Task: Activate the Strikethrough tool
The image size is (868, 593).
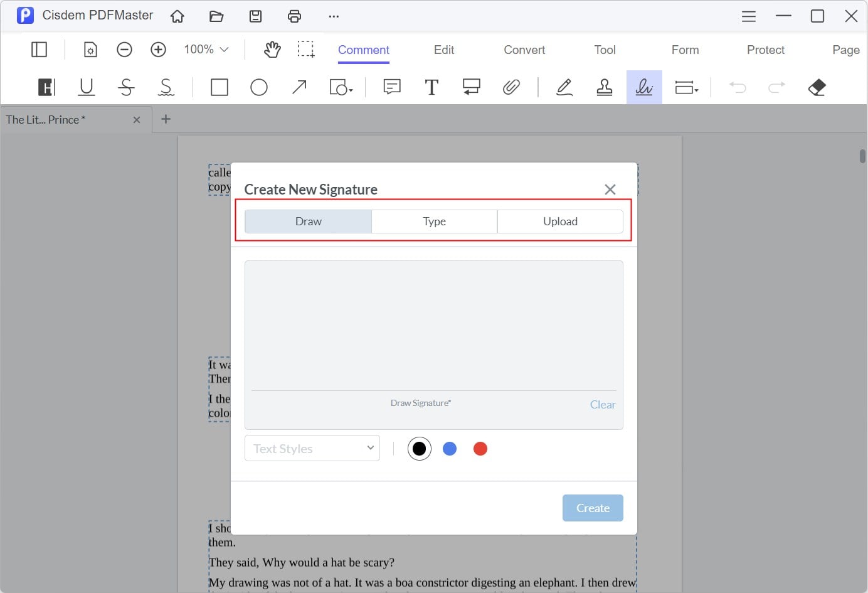Action: pos(126,87)
